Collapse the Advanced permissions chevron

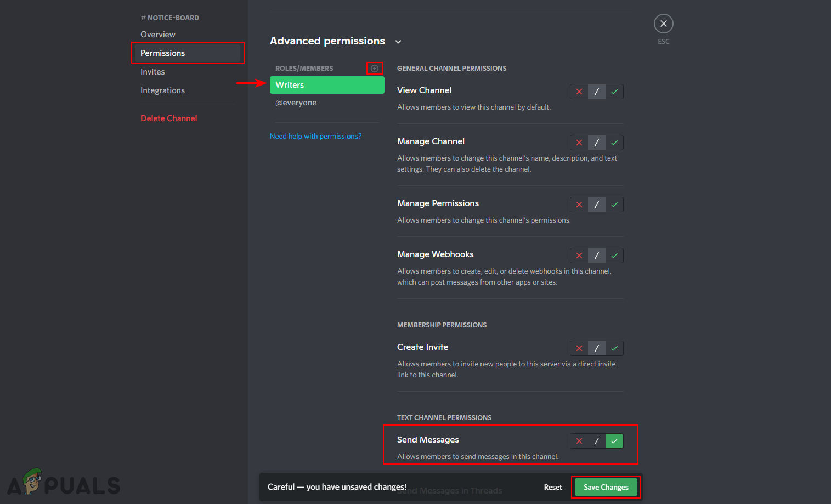398,42
